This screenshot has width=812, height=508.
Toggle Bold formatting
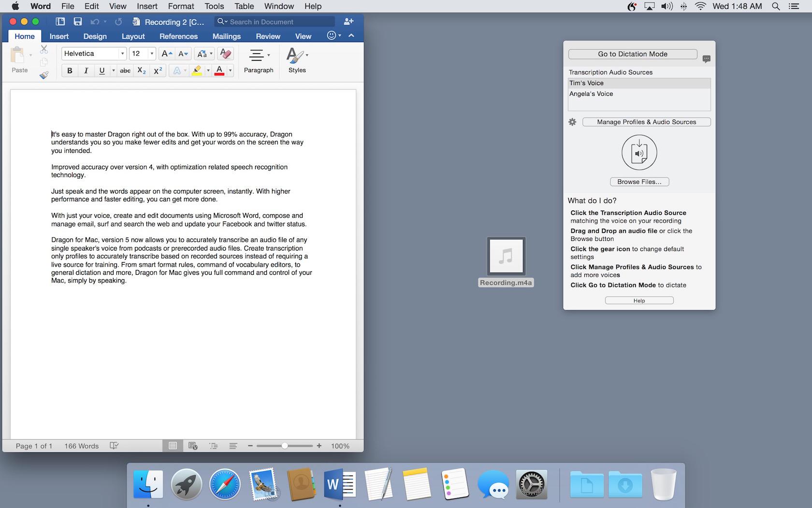[x=70, y=71]
